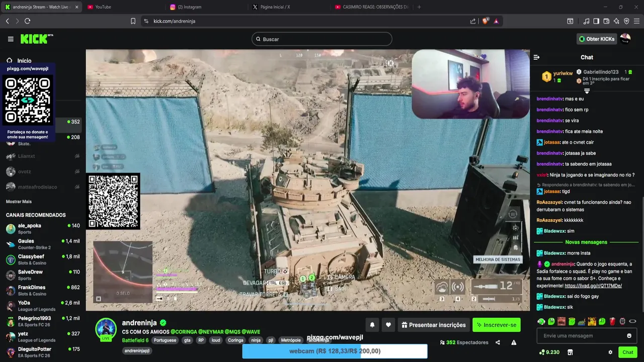Select the Portuguese tag
This screenshot has height=362, width=644.
(x=165, y=340)
